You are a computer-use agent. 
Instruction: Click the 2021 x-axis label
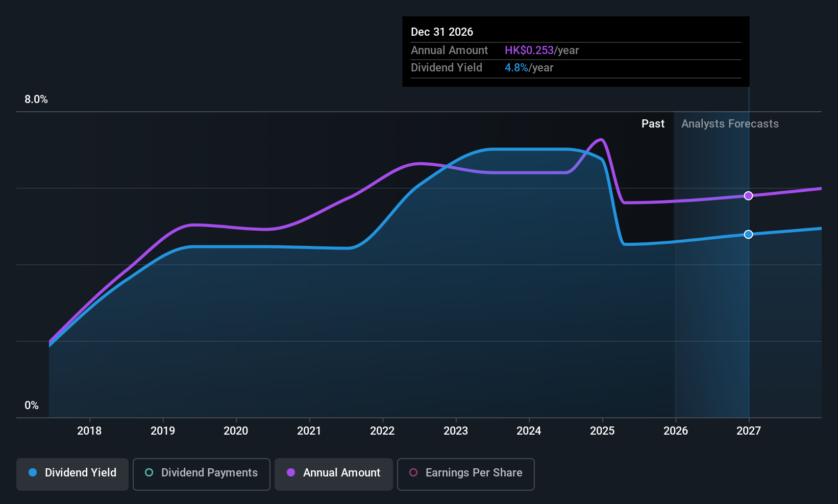point(309,431)
